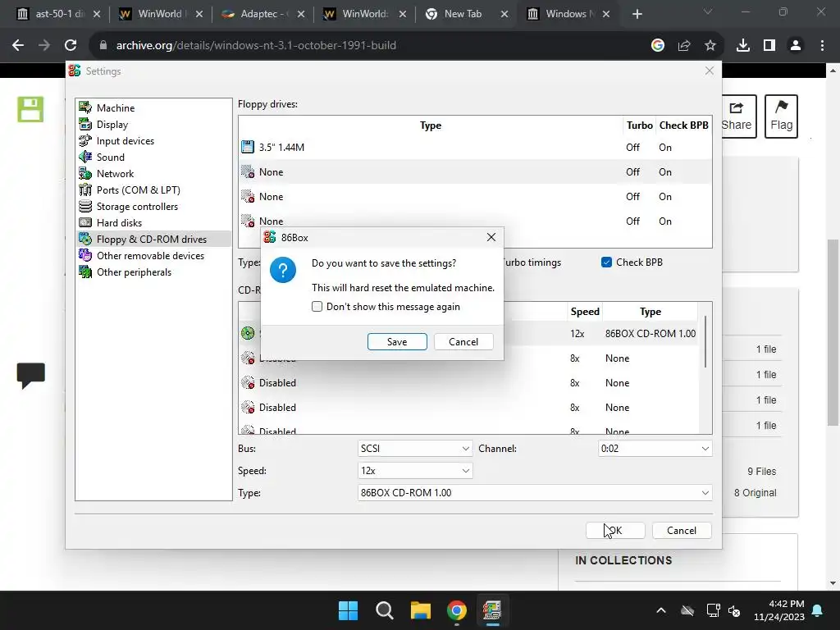The width and height of the screenshot is (840, 630).
Task: Open Chrome from taskbar
Action: 456,610
